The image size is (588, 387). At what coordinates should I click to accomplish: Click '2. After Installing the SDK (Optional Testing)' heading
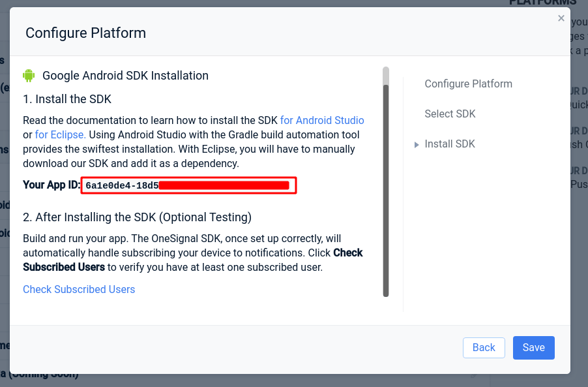tap(138, 217)
